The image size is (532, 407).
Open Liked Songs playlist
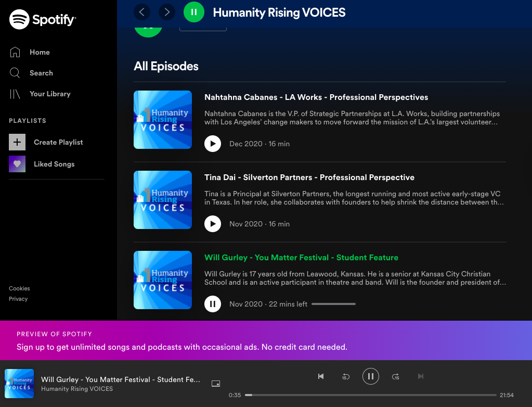(54, 164)
